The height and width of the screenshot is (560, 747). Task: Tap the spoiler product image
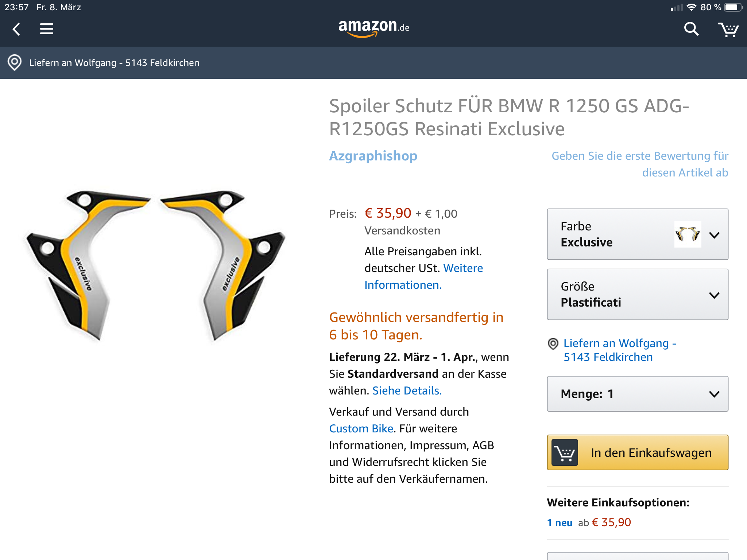(x=155, y=265)
